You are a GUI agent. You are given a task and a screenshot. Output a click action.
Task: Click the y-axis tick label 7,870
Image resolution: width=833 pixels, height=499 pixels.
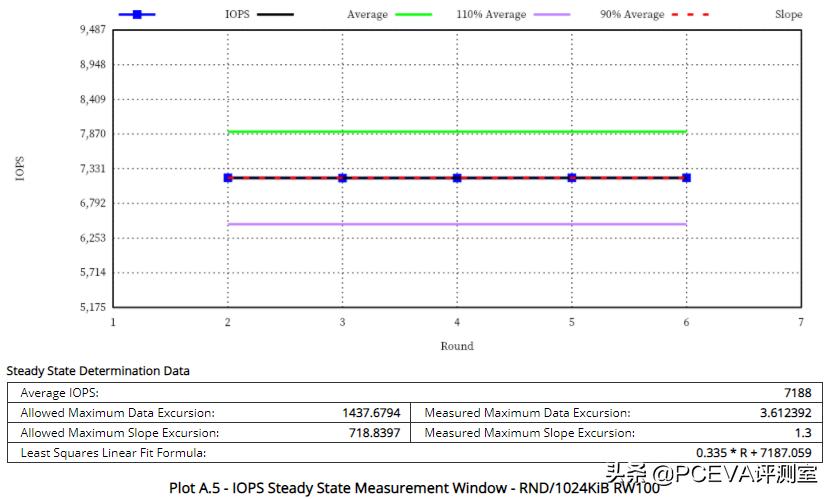coord(93,134)
